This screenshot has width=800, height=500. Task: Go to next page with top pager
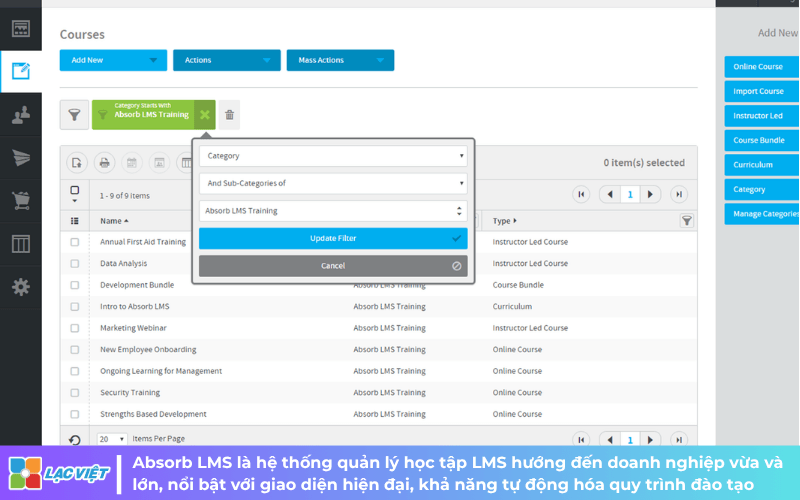(650, 194)
